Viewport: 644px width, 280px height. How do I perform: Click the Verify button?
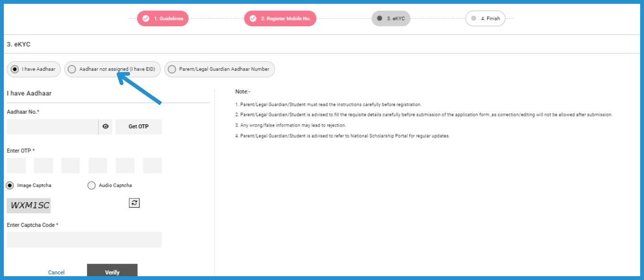pyautogui.click(x=112, y=272)
